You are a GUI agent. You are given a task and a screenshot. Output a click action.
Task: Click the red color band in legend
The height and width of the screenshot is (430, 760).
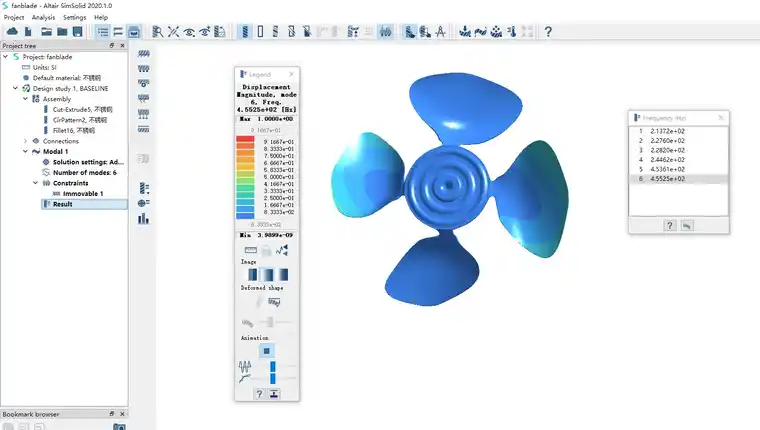(245, 139)
